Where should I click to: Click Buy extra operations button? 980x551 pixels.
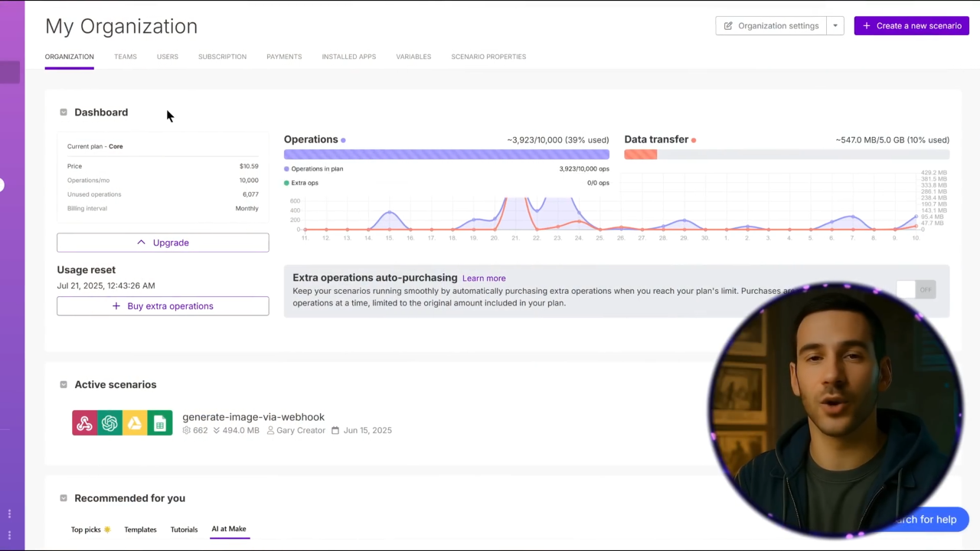[x=163, y=306]
